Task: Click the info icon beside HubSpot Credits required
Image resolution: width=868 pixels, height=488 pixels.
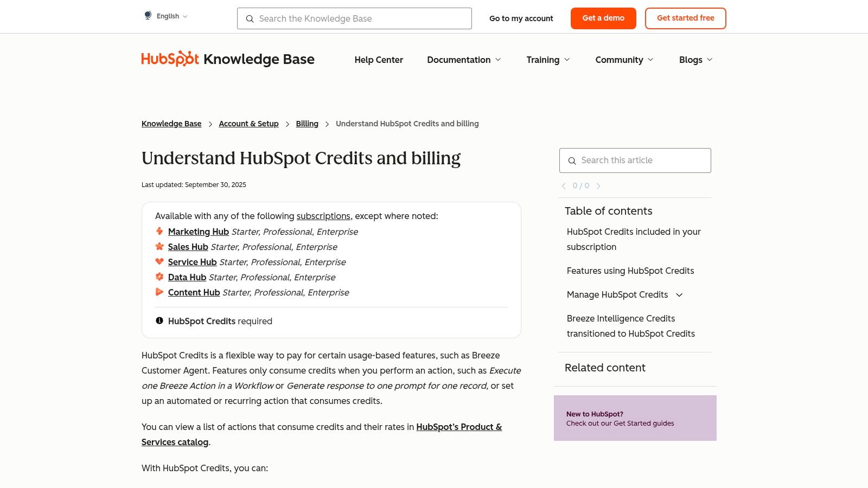Action: pos(159,320)
